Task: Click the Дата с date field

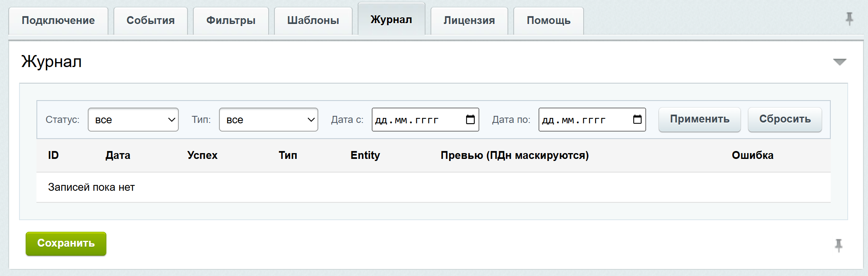Action: pyautogui.click(x=426, y=120)
